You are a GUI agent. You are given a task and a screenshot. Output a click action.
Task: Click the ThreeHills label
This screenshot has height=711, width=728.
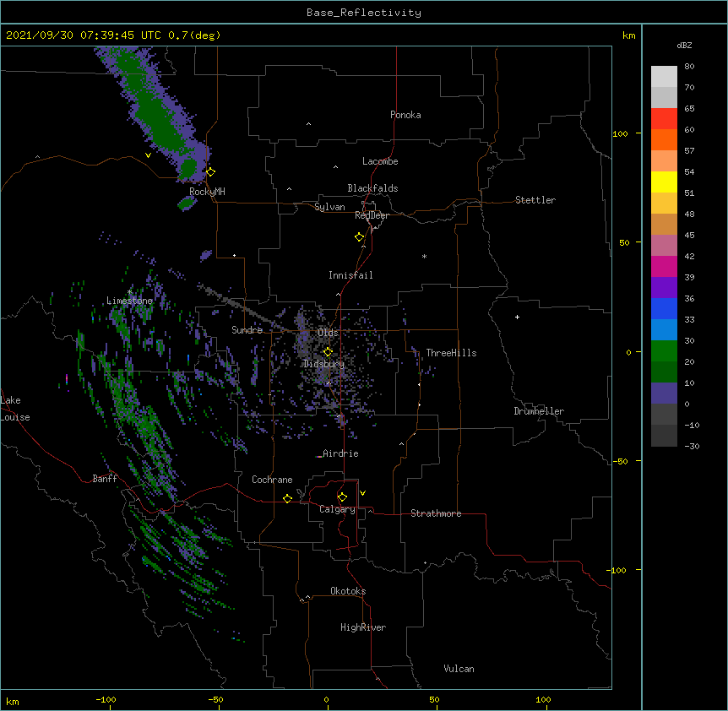coord(451,353)
